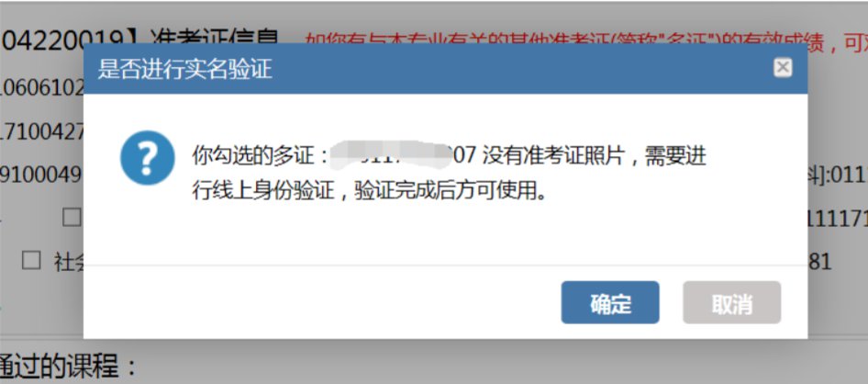Click the gray 取消 button
The height and width of the screenshot is (384, 868).
click(x=731, y=302)
